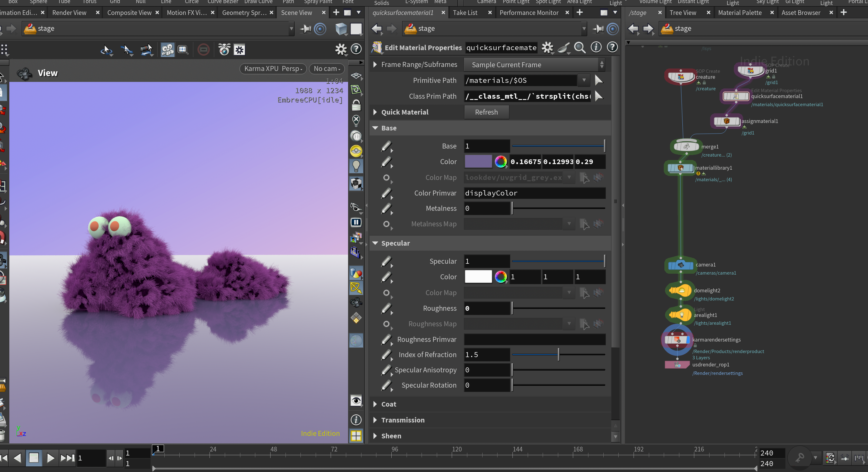Toggle the Metalness Map enable circle
The image size is (868, 472).
386,224
